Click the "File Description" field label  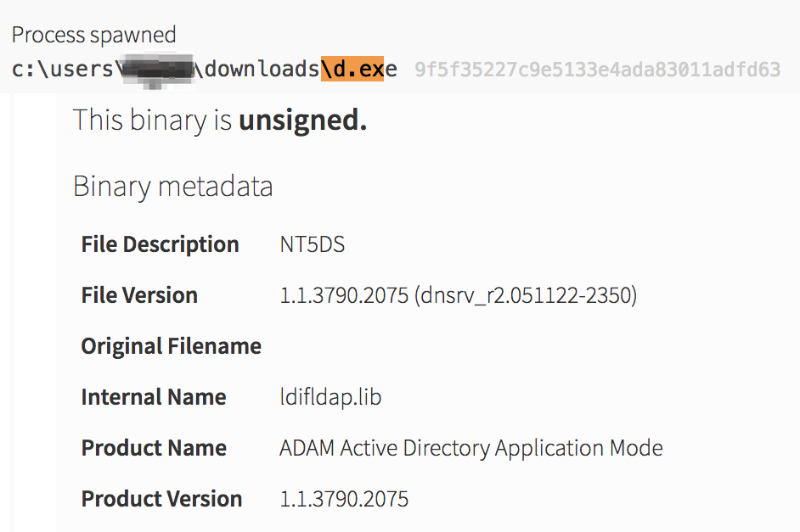(x=160, y=244)
